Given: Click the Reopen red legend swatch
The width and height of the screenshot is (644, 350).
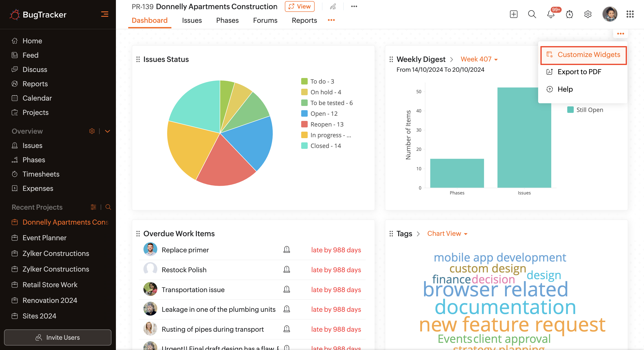Looking at the screenshot, I should 304,124.
